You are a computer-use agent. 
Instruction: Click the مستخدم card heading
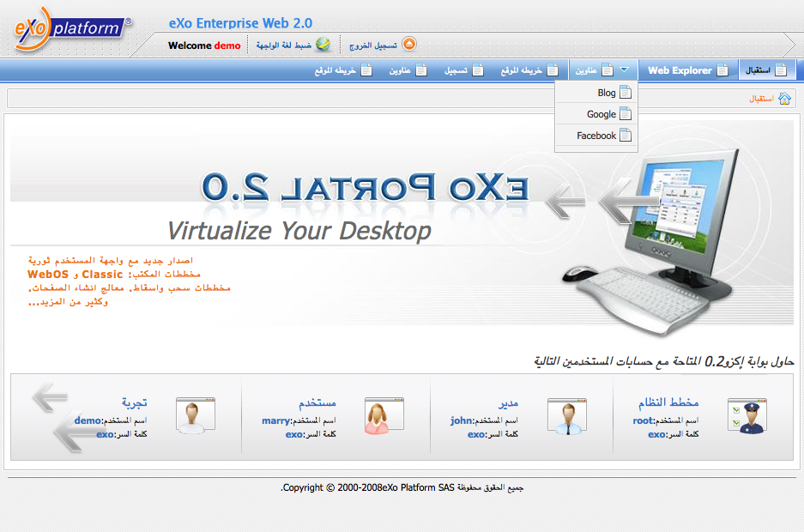pos(317,403)
